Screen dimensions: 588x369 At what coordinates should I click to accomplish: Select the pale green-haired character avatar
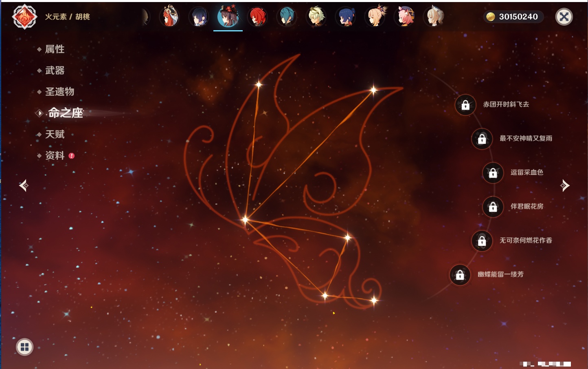(x=316, y=17)
